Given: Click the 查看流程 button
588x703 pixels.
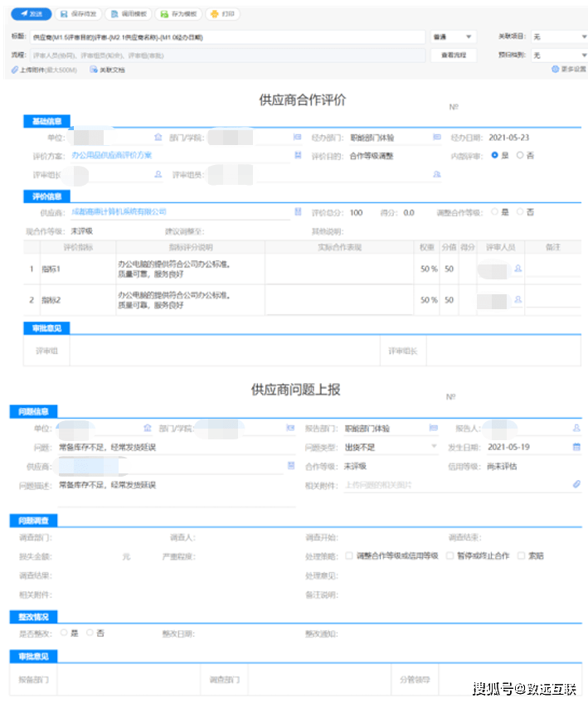Looking at the screenshot, I should tap(453, 55).
